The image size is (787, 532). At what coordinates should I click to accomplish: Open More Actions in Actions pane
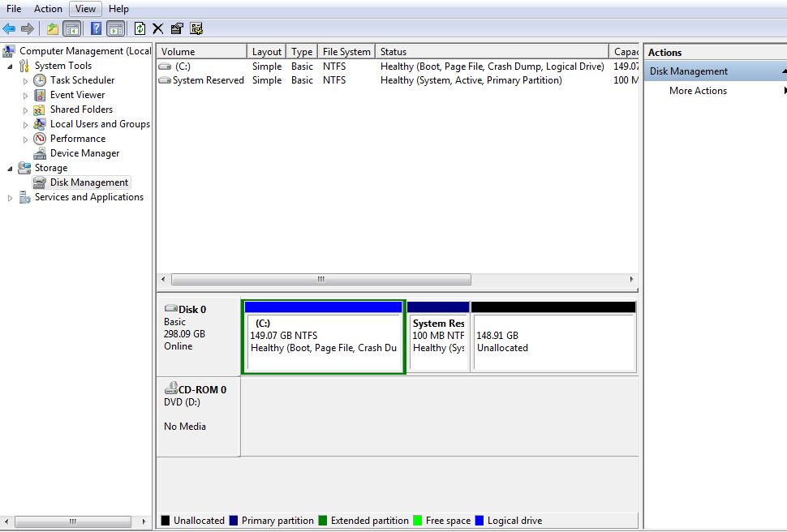pos(698,91)
